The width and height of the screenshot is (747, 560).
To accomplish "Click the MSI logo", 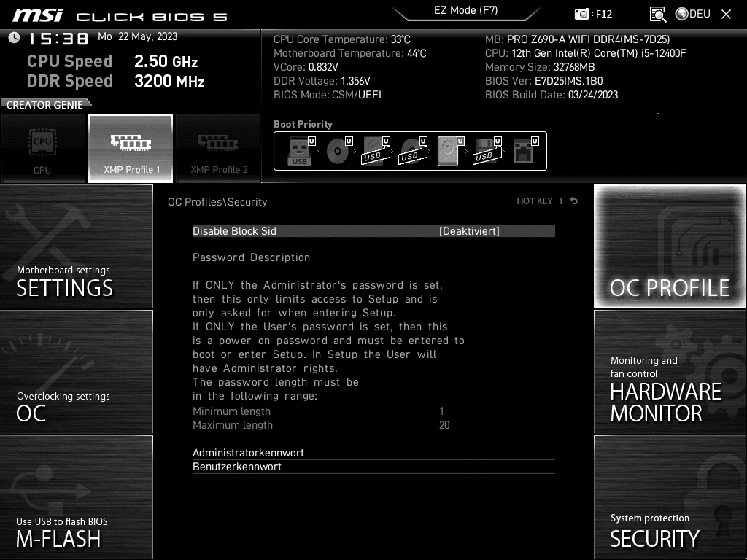I will tap(38, 15).
